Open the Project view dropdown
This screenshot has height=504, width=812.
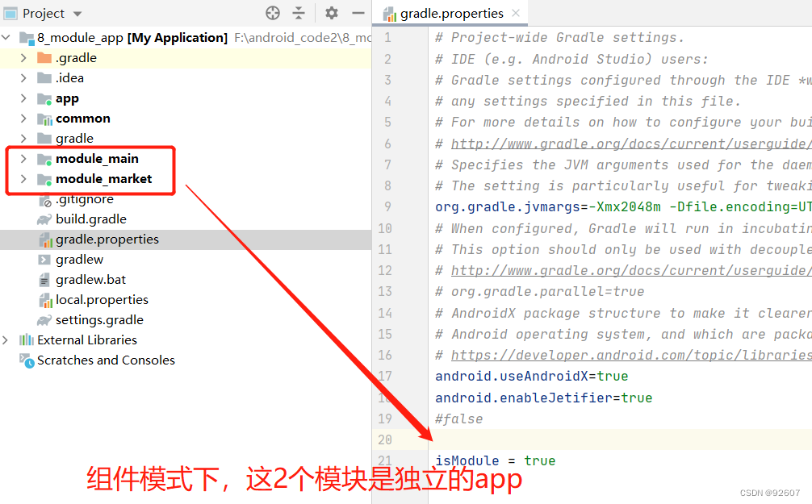(x=77, y=14)
